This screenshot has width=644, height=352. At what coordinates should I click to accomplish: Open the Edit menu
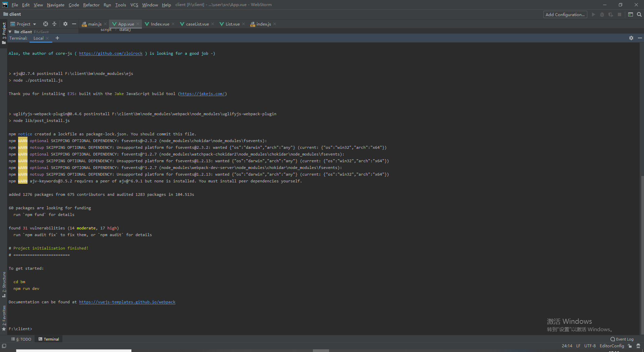pos(26,5)
